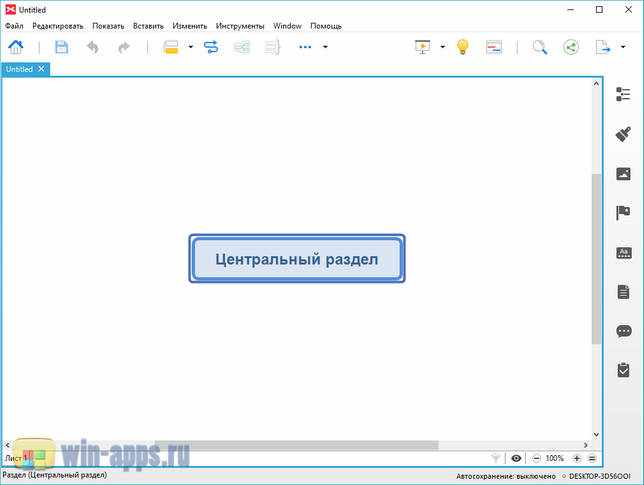
Task: Open search with the magnifier icon
Action: point(540,47)
